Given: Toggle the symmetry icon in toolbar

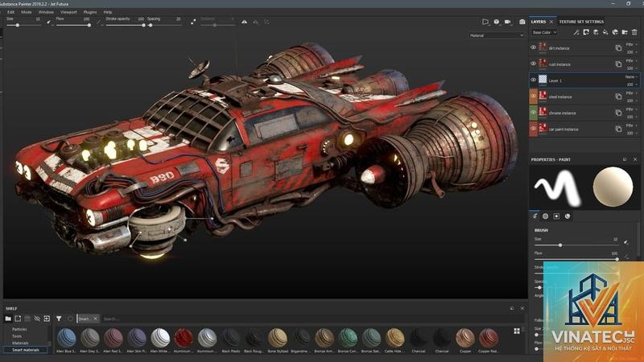Looking at the screenshot, I should 245,22.
